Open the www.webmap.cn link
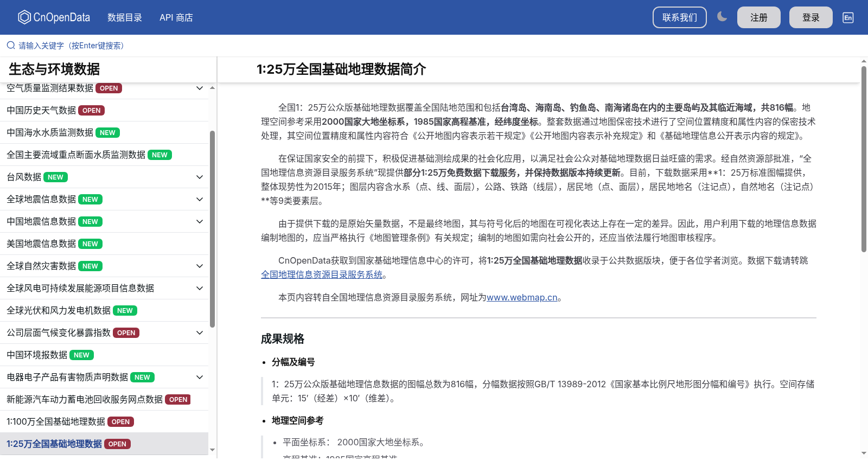 (522, 297)
